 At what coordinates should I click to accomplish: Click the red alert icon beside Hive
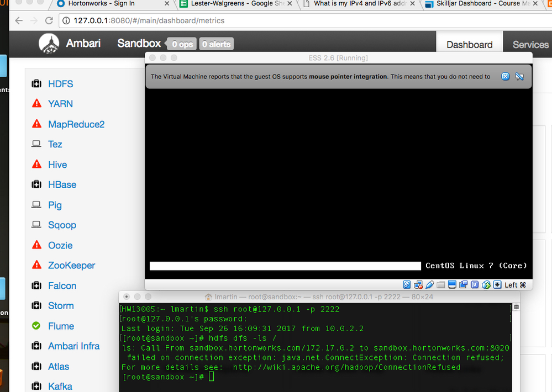[x=36, y=164]
